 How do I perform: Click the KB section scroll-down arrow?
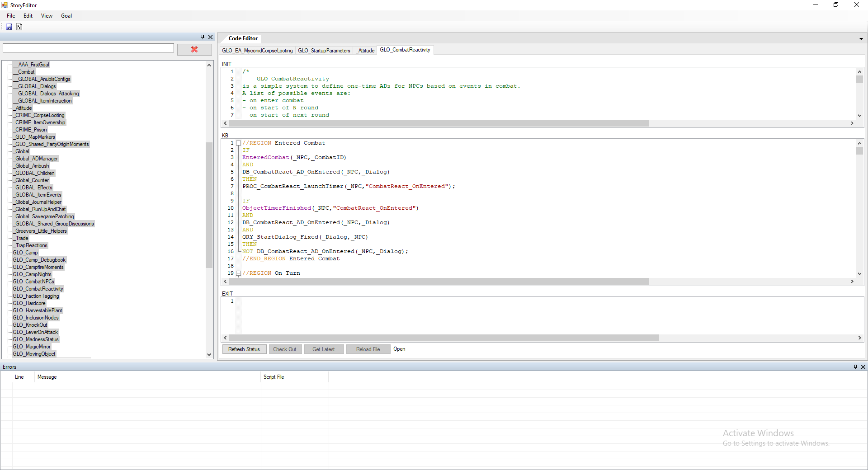tap(859, 274)
